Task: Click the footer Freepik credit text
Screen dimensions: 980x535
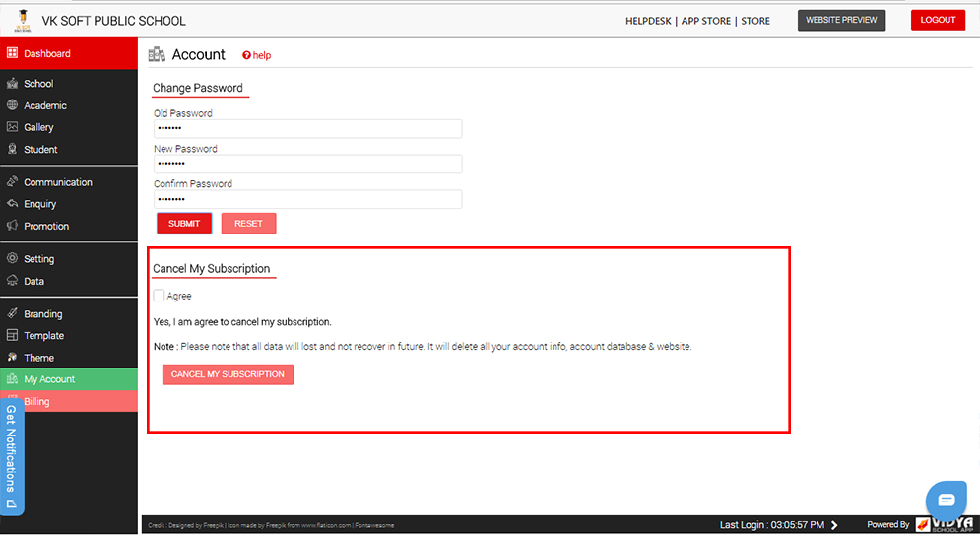Action: tap(271, 525)
